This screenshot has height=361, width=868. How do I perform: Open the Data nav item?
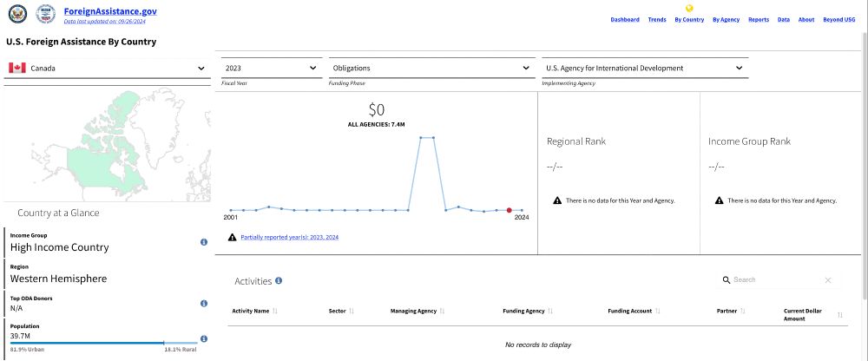pyautogui.click(x=783, y=19)
